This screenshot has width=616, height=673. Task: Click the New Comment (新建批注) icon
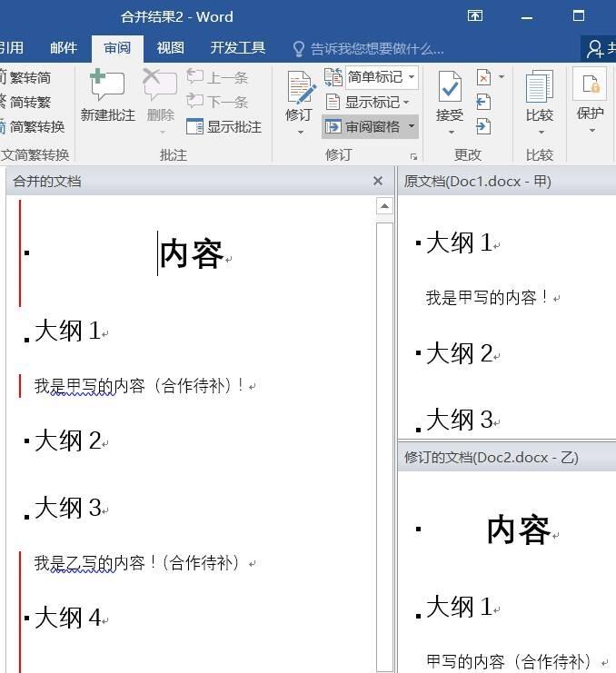click(107, 84)
